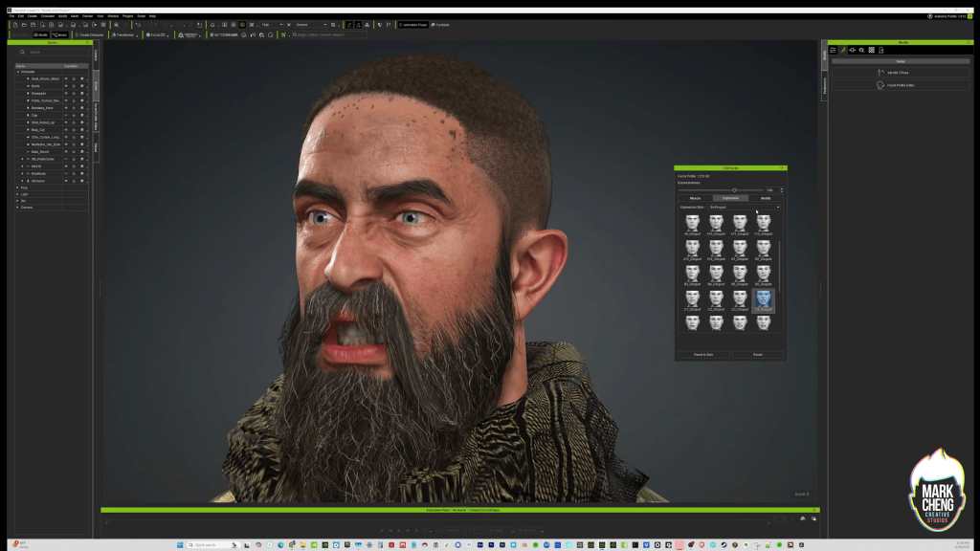This screenshot has width=980, height=551.
Task: Click the last icon in the Modify panel's icon row
Action: click(x=881, y=50)
